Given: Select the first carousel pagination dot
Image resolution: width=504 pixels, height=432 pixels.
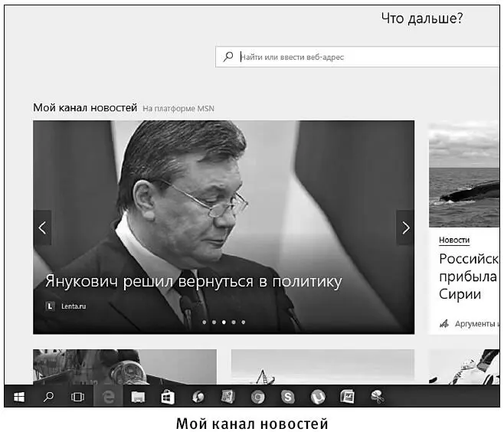Looking at the screenshot, I should click(205, 322).
